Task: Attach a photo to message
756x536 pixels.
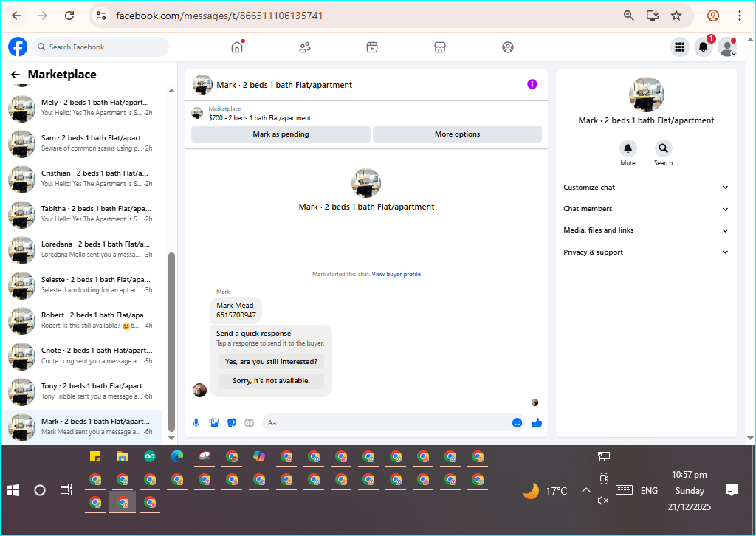Action: pyautogui.click(x=214, y=423)
